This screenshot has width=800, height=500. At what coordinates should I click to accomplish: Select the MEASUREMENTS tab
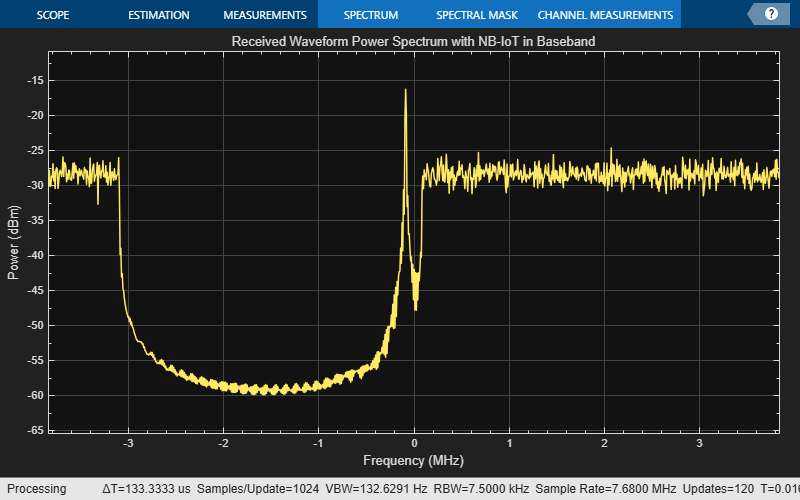pos(264,15)
